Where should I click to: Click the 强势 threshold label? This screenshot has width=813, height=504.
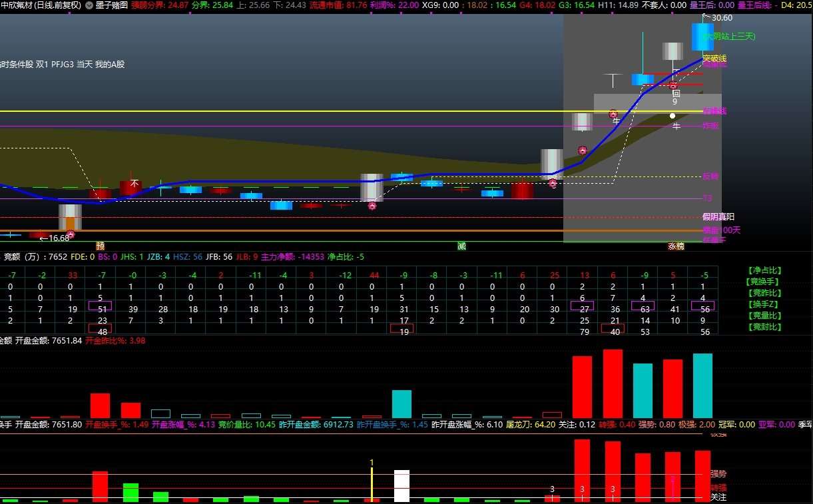[x=718, y=474]
